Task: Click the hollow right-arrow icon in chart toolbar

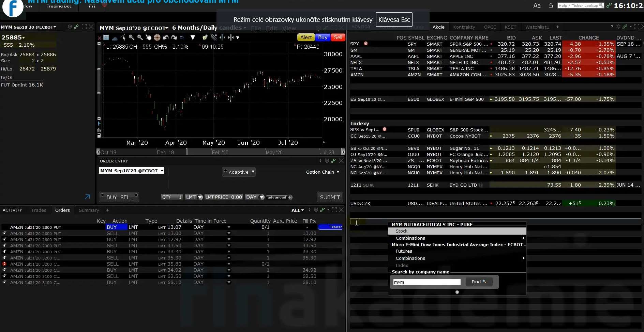Action: (182, 37)
